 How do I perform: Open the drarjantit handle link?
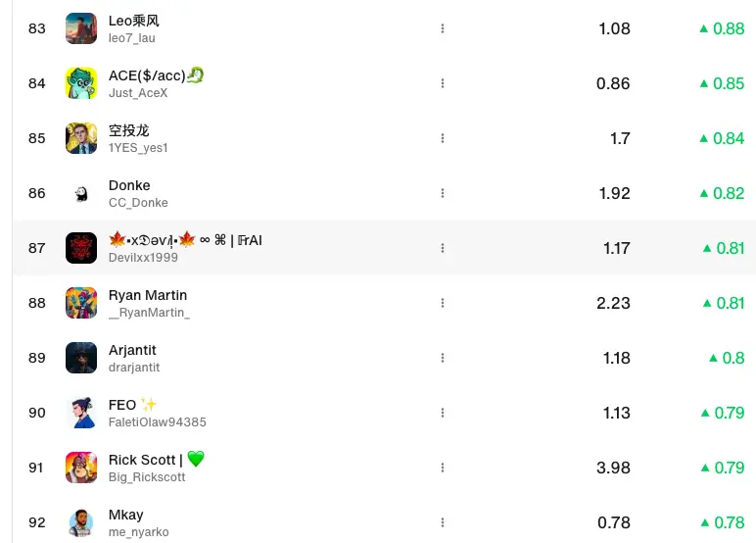pyautogui.click(x=134, y=368)
